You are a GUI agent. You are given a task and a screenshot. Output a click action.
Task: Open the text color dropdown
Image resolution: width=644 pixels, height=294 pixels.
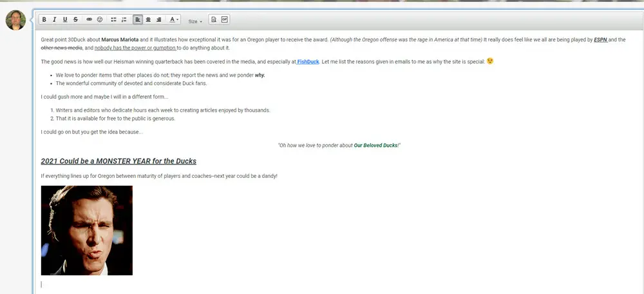point(174,20)
